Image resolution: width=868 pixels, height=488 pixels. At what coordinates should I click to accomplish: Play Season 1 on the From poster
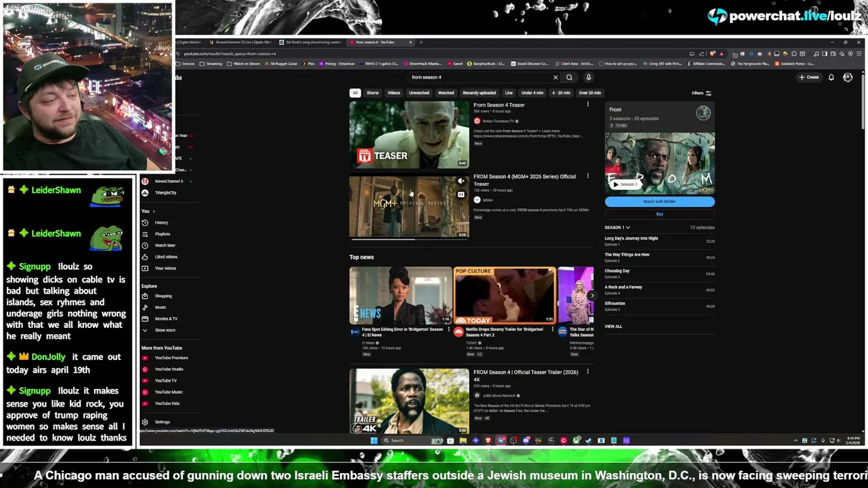625,184
